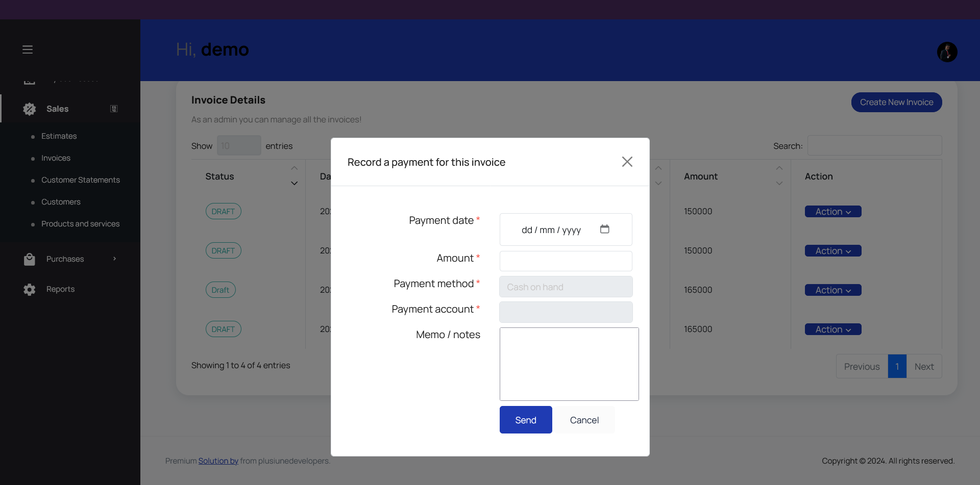
Task: Sort the Amount column descending
Action: pyautogui.click(x=778, y=183)
